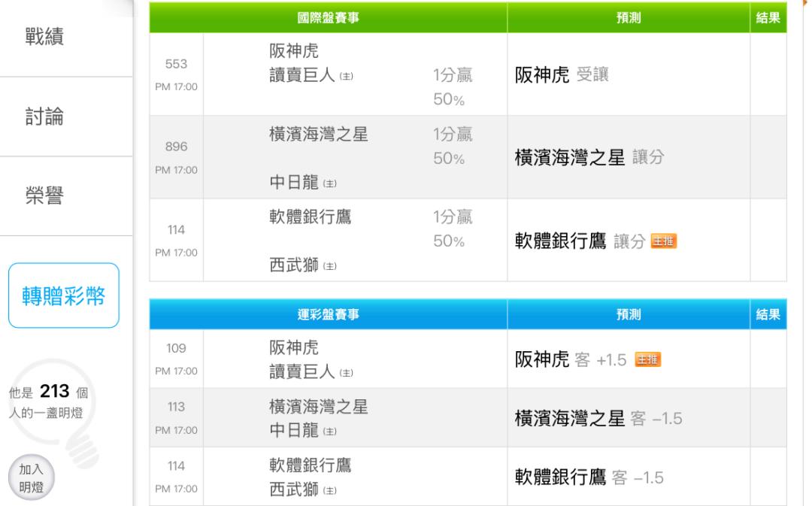Click 結果 header in the 國際盤賽事 table
The width and height of the screenshot is (812, 506).
(768, 17)
